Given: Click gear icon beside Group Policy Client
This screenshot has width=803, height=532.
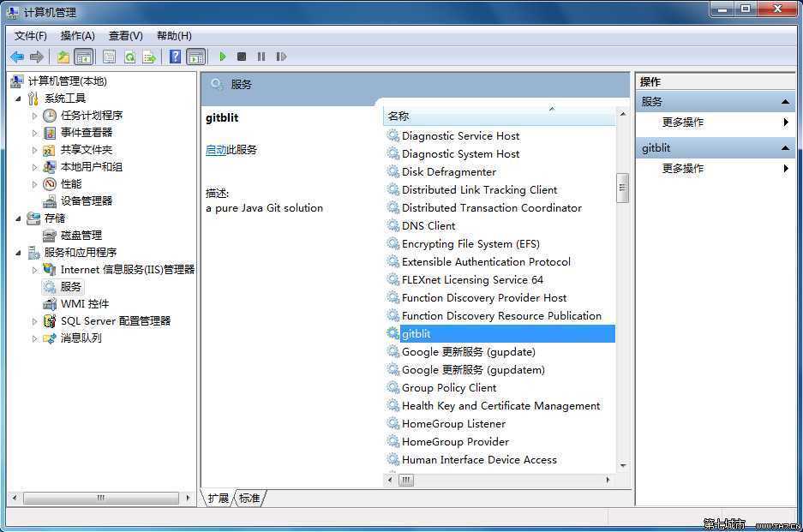Looking at the screenshot, I should point(393,387).
